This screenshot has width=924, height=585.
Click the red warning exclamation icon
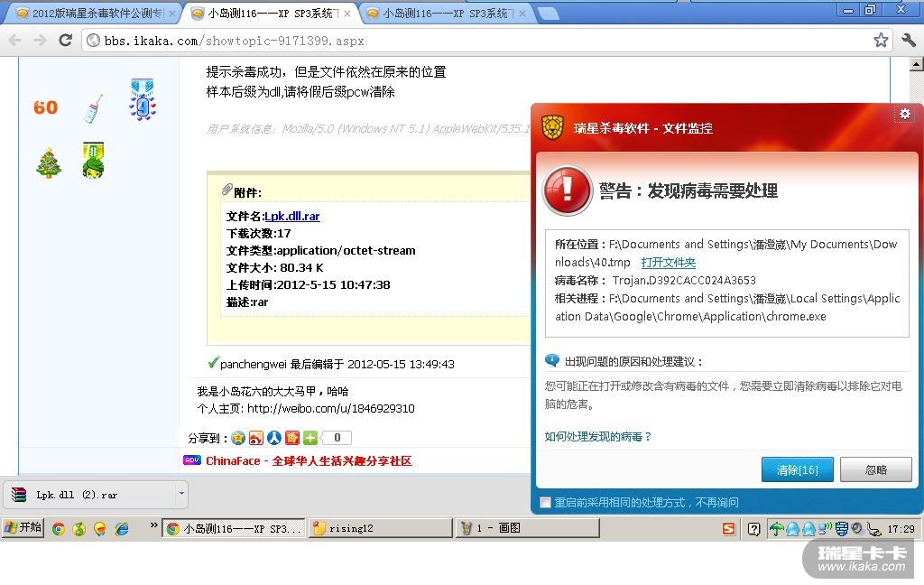click(567, 190)
